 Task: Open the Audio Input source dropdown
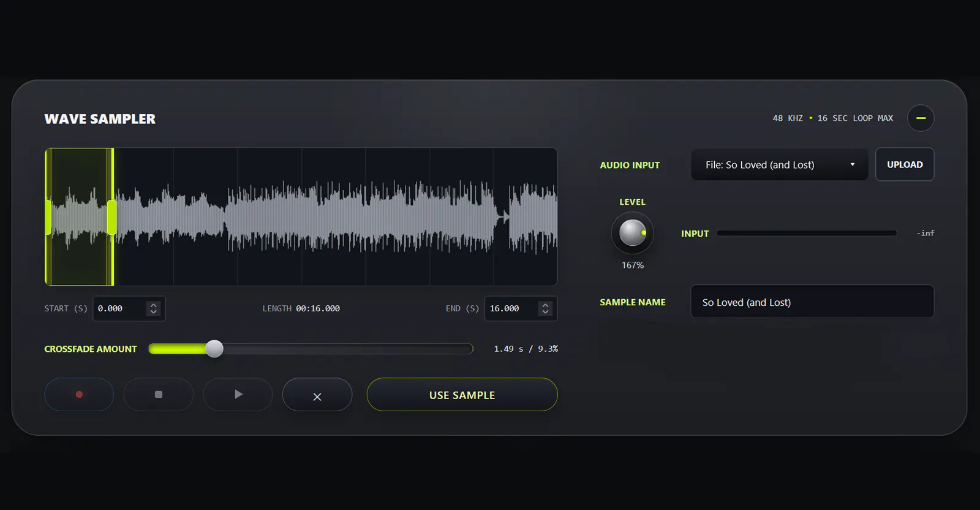coord(780,164)
